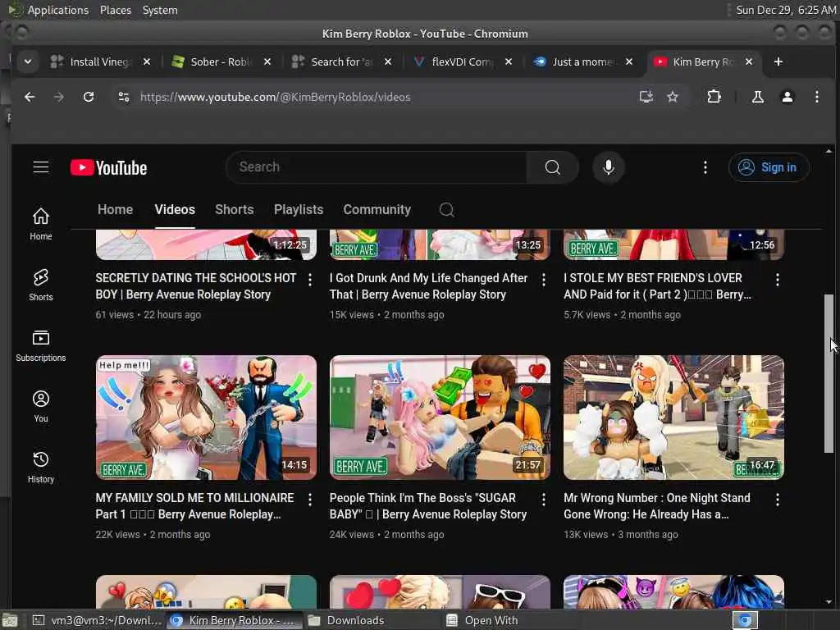Open the channel Home tab
The image size is (840, 630).
[115, 209]
